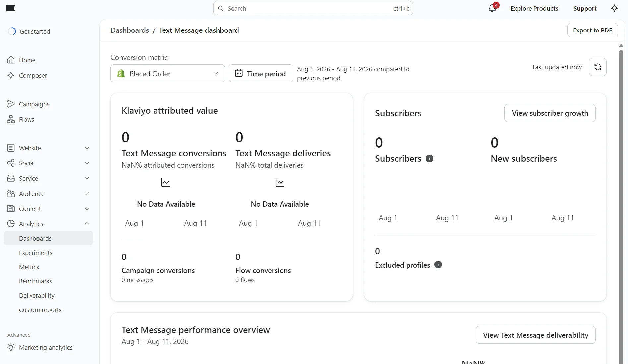
Task: Click the Marketing analytics lightbulb icon
Action: pyautogui.click(x=11, y=347)
